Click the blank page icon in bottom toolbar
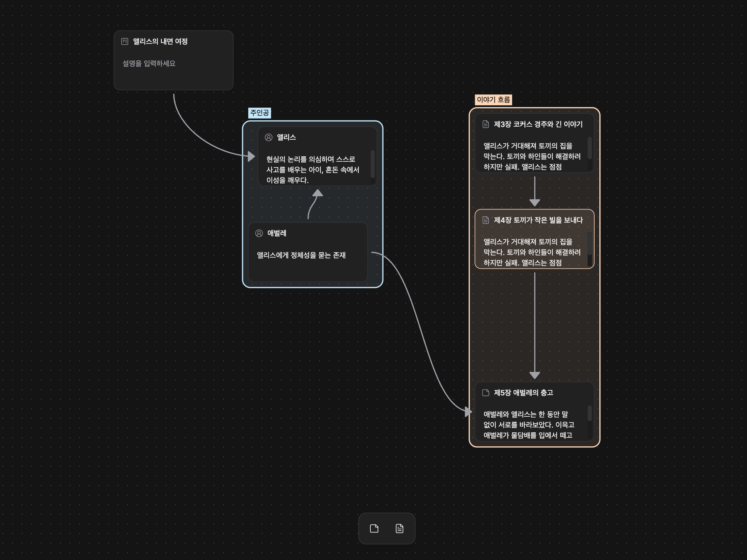The width and height of the screenshot is (747, 560). click(374, 529)
